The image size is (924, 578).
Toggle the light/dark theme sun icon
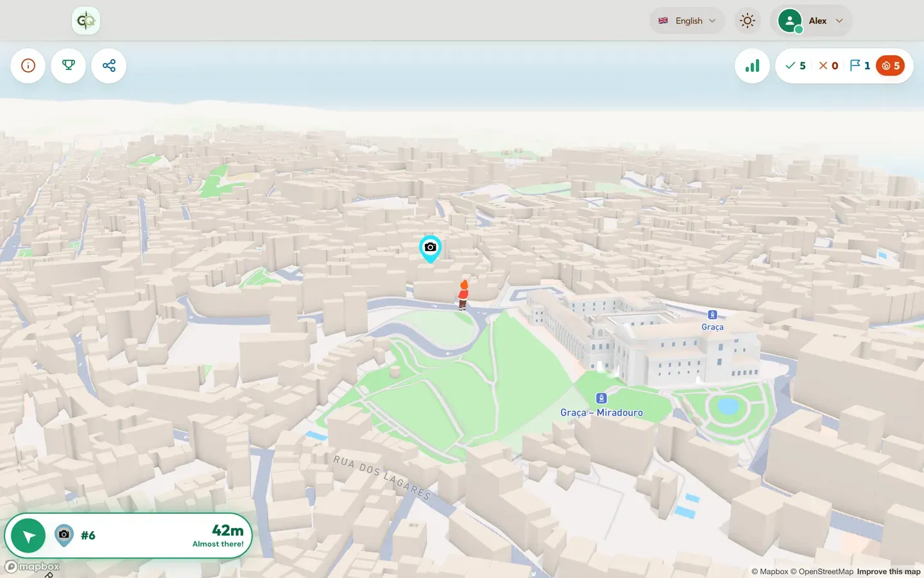748,21
